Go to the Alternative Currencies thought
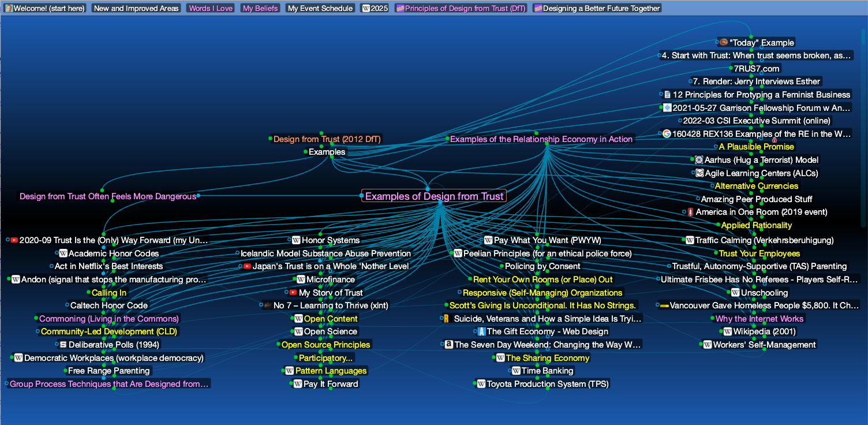 coord(756,186)
